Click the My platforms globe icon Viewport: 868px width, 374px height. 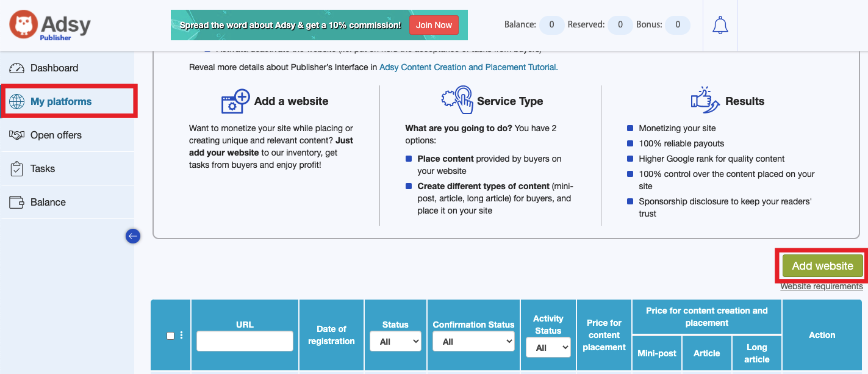[x=17, y=101]
